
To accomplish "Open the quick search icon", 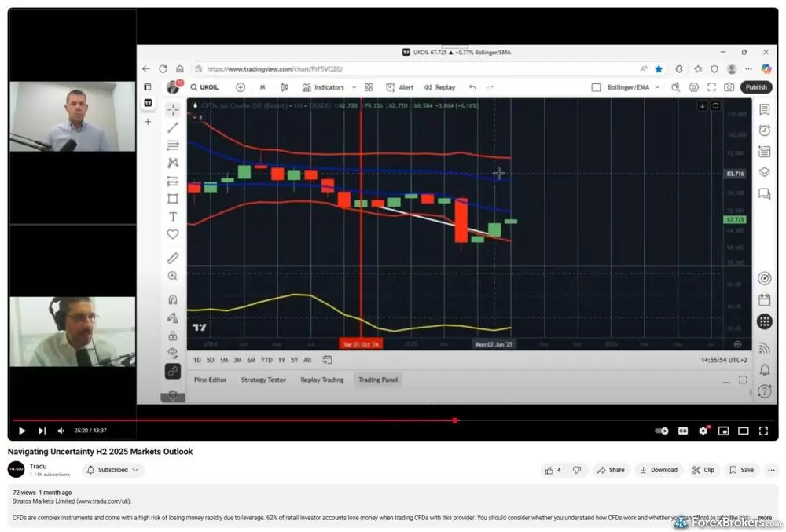I will pos(676,87).
